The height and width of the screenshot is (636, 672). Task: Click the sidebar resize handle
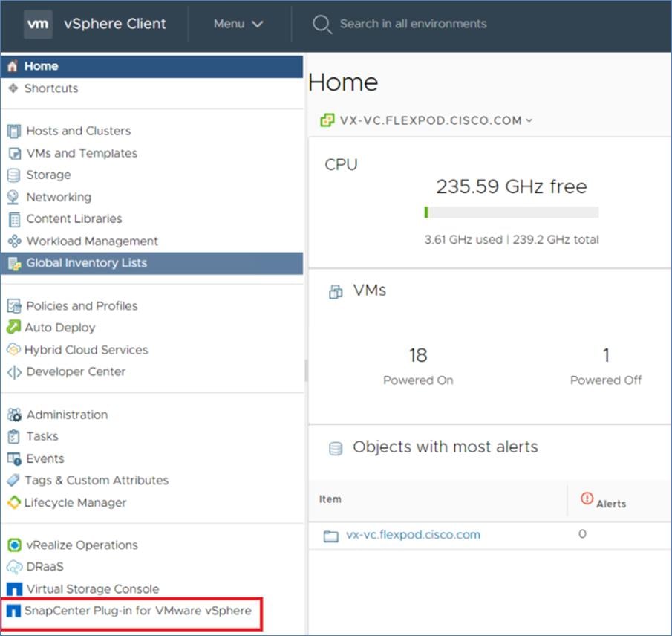coord(306,371)
